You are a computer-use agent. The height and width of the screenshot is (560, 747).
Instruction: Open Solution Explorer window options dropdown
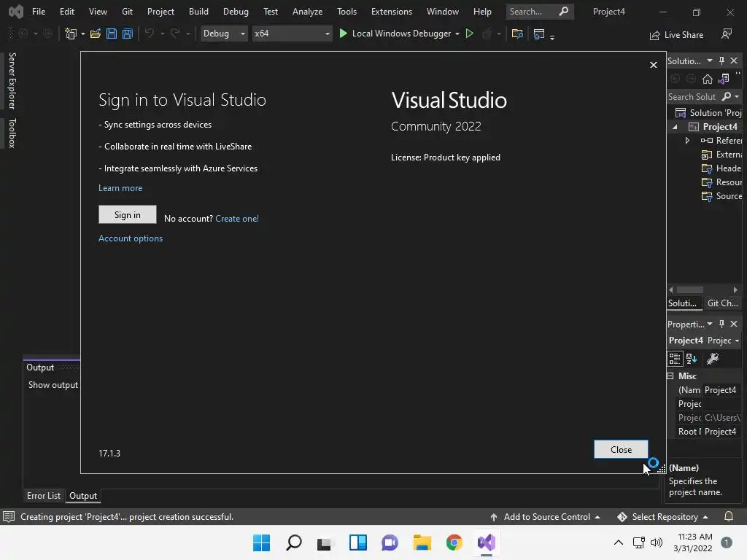[709, 61]
